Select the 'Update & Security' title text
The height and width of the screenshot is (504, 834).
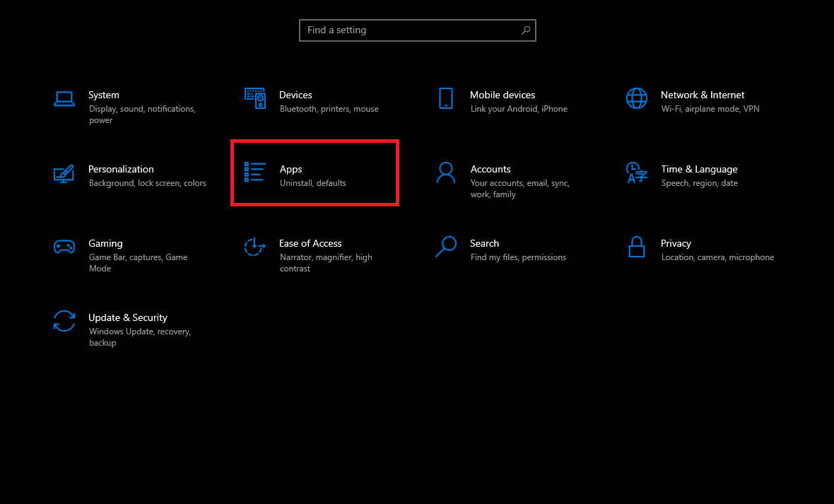tap(128, 317)
